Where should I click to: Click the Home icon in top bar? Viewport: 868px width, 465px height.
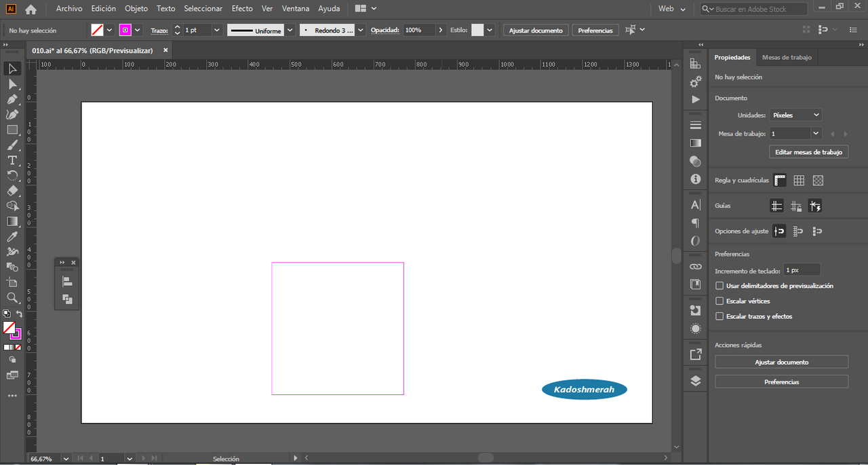pyautogui.click(x=31, y=10)
